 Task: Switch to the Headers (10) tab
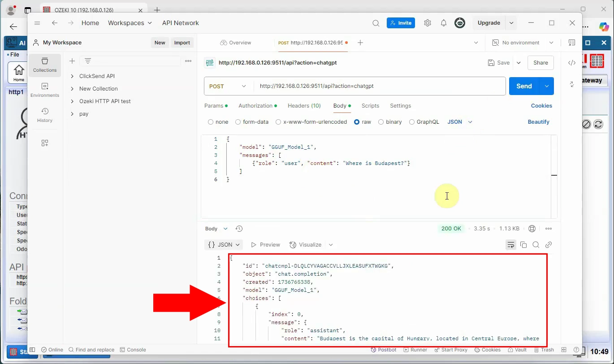304,106
